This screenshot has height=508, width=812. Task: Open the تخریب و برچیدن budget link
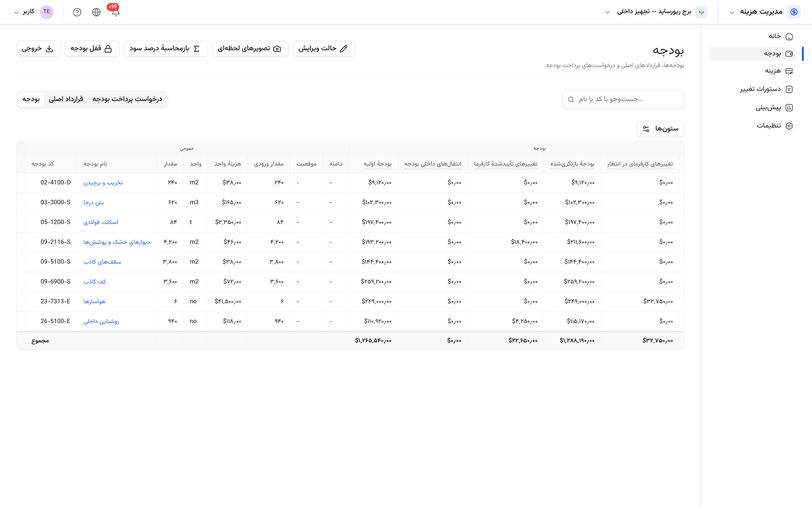point(103,183)
